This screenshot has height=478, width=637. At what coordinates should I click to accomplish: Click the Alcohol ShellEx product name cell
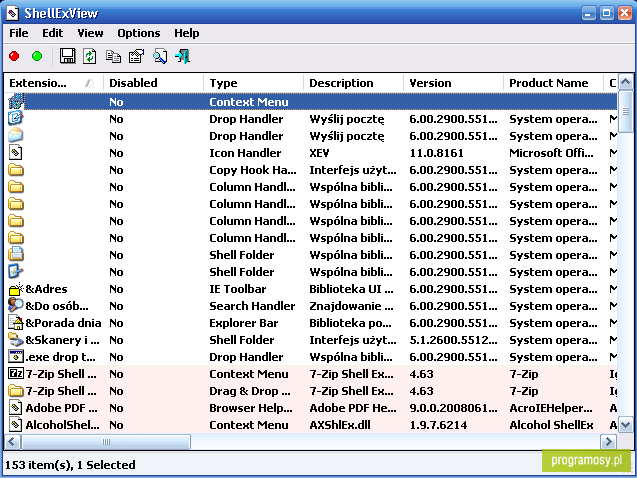(551, 425)
